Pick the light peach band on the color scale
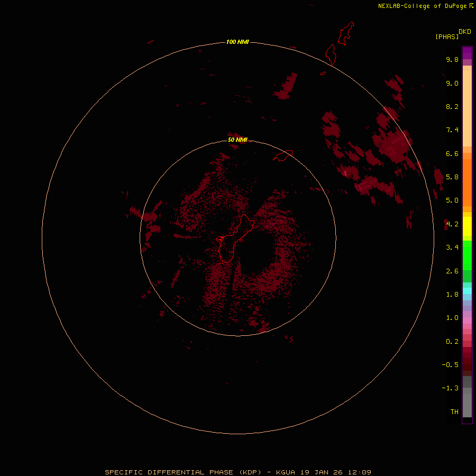The image size is (476, 476). click(467, 108)
